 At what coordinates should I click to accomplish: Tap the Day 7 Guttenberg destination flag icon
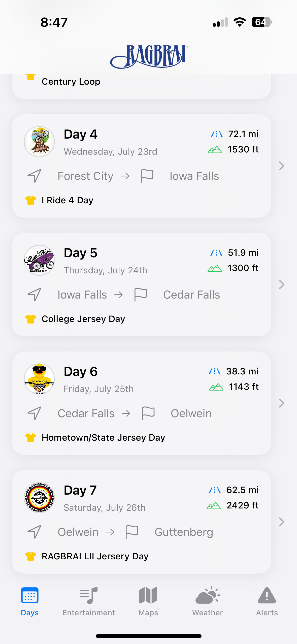point(132,532)
